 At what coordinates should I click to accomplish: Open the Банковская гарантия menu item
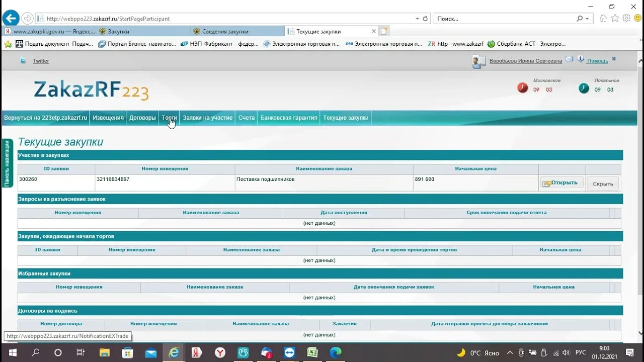tap(289, 118)
